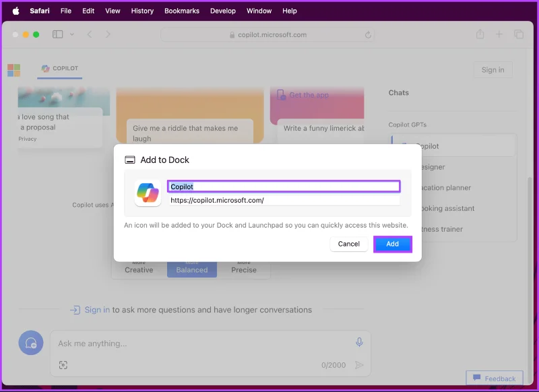Select the Precise conversation style
The image size is (539, 392).
click(x=244, y=269)
